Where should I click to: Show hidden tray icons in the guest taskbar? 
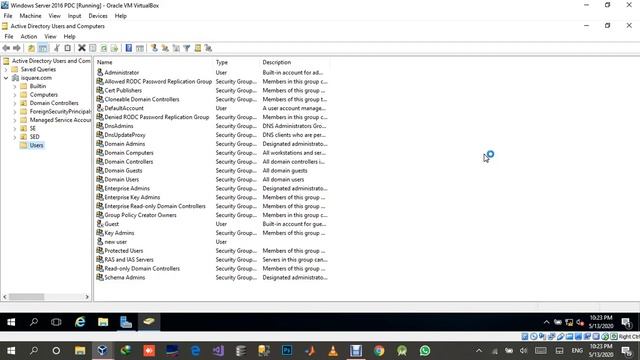(546, 322)
